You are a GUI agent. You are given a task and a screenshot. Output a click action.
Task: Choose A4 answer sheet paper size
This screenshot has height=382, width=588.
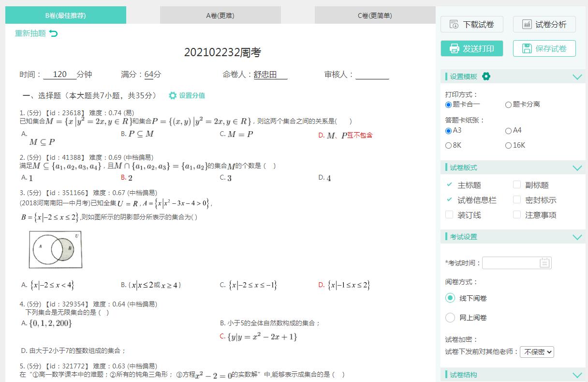click(x=508, y=130)
